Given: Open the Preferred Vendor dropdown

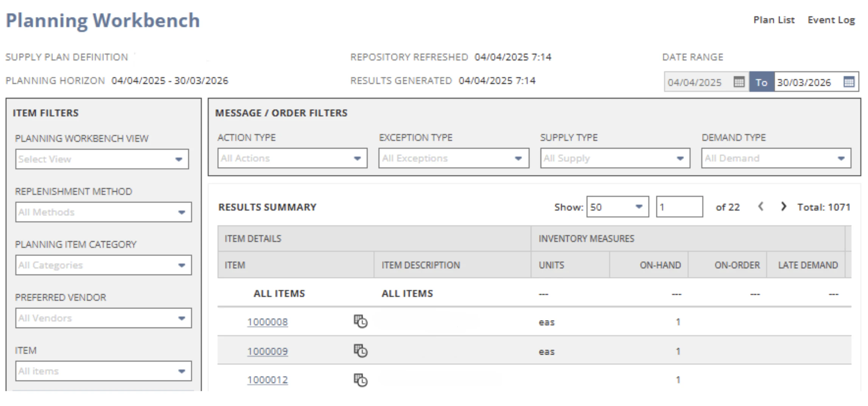Looking at the screenshot, I should coord(103,318).
